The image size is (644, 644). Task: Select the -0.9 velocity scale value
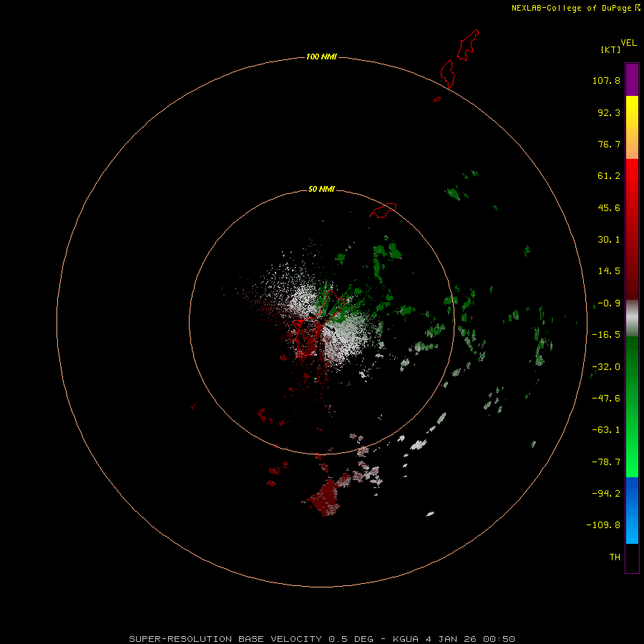[609, 303]
